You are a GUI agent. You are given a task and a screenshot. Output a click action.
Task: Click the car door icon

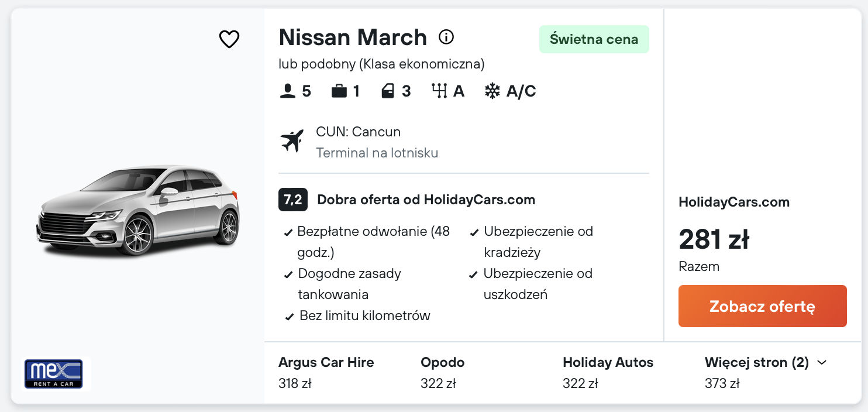click(388, 91)
